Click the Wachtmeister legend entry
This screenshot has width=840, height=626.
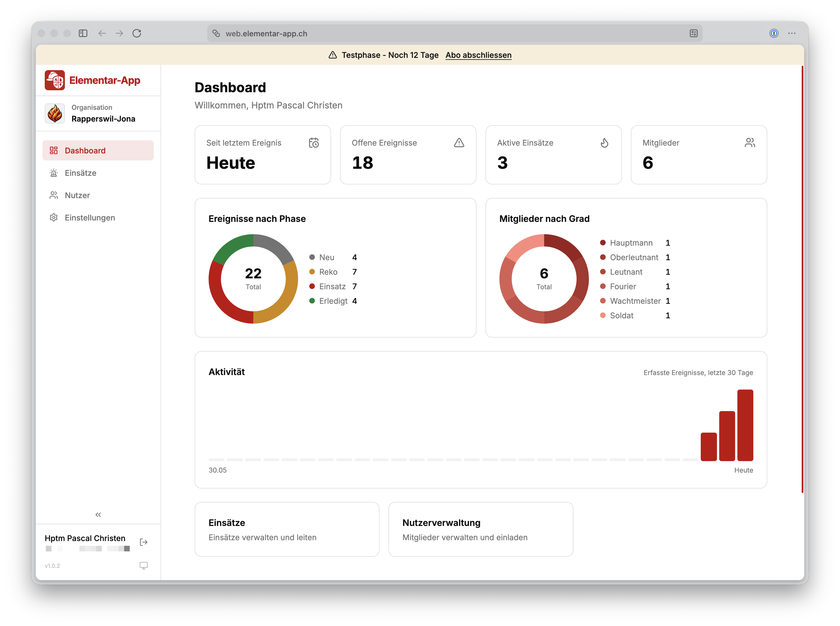coord(635,301)
